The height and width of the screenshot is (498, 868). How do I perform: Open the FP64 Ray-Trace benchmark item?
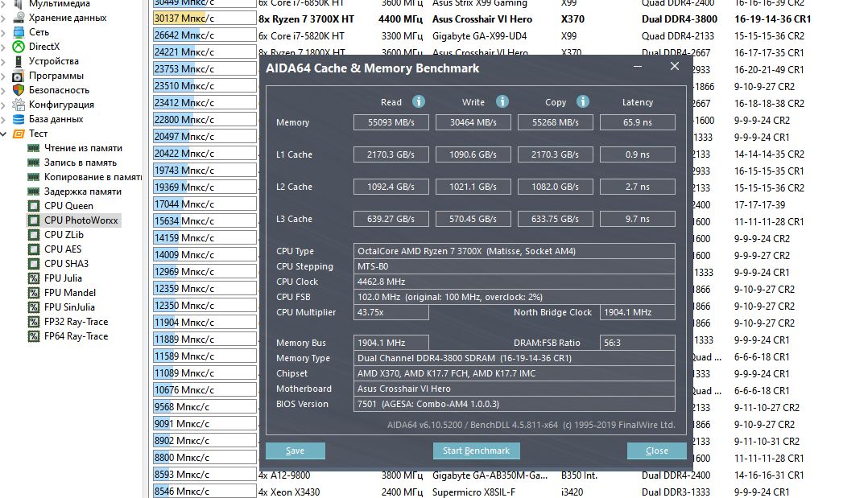click(76, 336)
